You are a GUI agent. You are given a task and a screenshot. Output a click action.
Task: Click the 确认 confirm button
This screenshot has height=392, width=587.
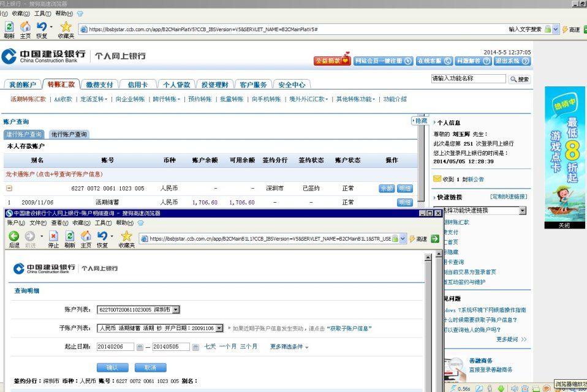point(113,367)
